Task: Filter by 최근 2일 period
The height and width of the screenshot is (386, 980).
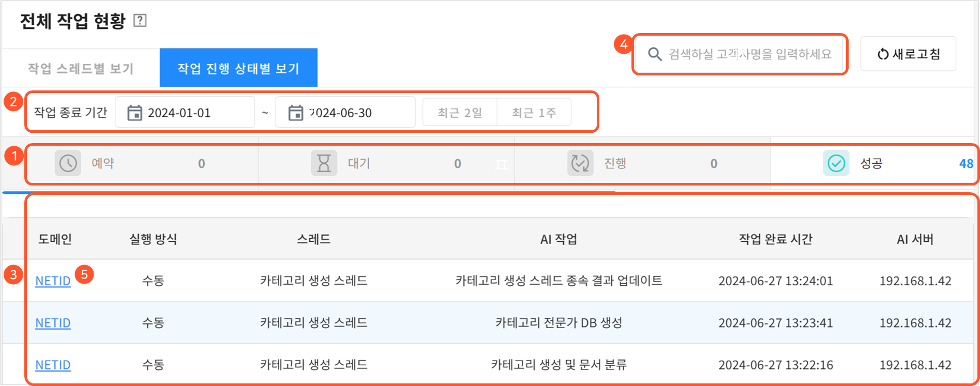Action: click(x=460, y=113)
